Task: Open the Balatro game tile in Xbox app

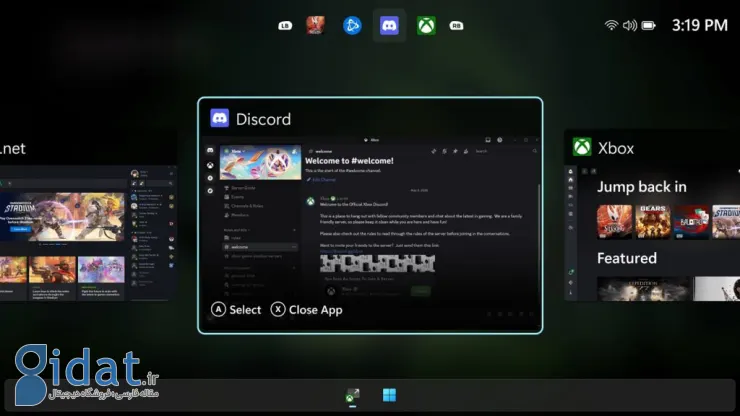Action: click(x=691, y=222)
